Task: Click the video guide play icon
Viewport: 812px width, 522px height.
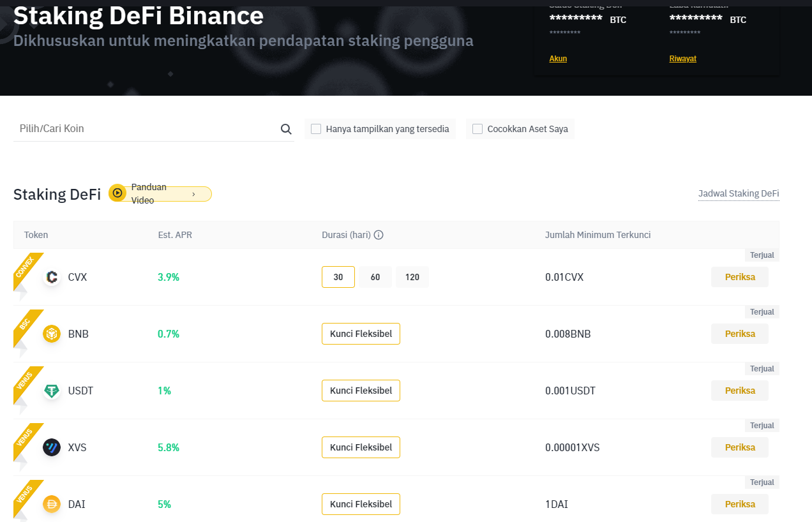Action: point(117,193)
